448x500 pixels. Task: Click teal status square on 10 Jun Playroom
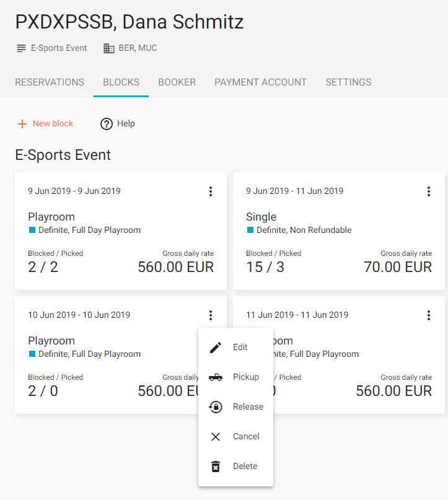[x=32, y=354]
